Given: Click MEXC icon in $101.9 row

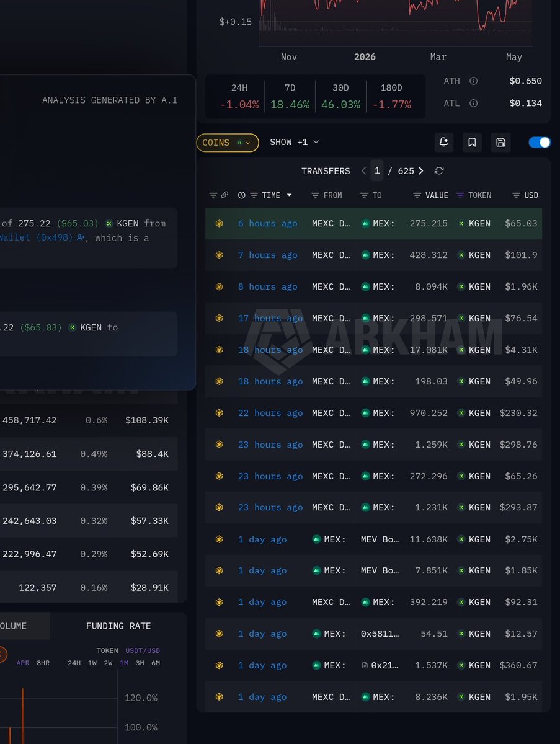Looking at the screenshot, I should pos(365,255).
